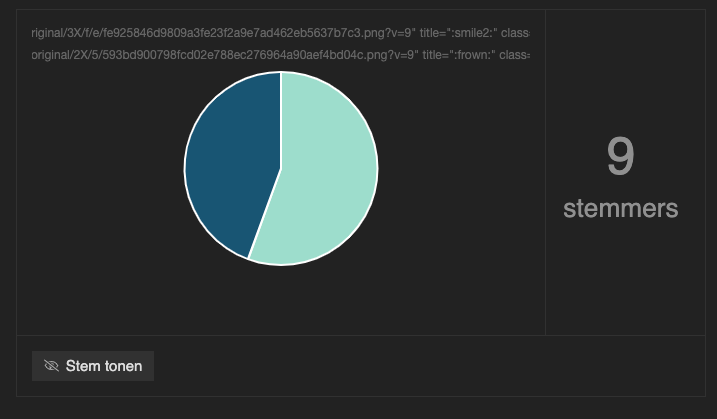717x419 pixels.
Task: Click the large number 9
Action: 621,156
